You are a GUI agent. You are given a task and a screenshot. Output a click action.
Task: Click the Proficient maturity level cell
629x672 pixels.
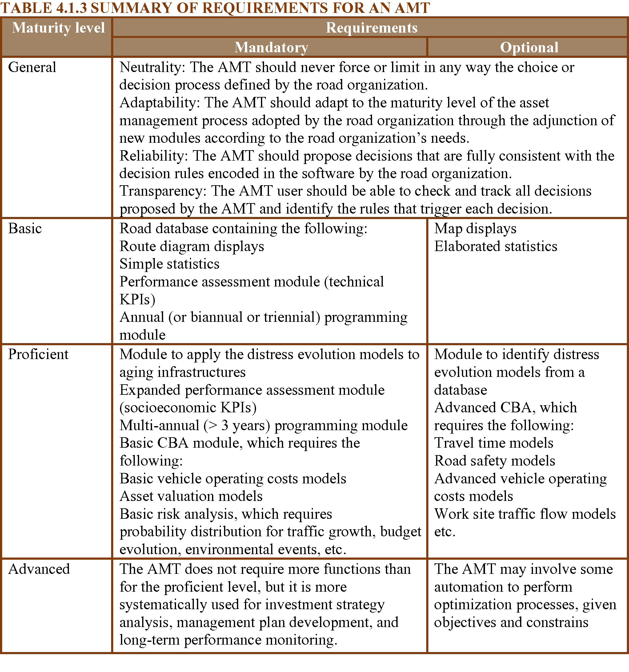pyautogui.click(x=38, y=354)
